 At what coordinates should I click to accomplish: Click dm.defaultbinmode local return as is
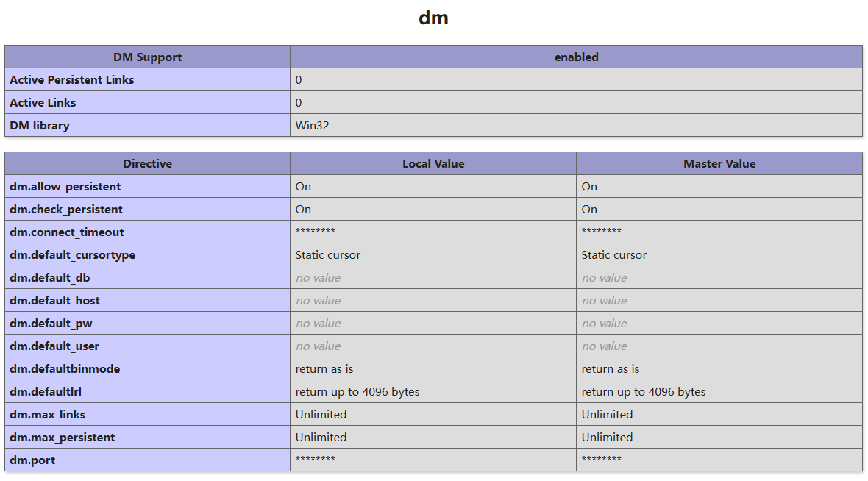(x=324, y=369)
